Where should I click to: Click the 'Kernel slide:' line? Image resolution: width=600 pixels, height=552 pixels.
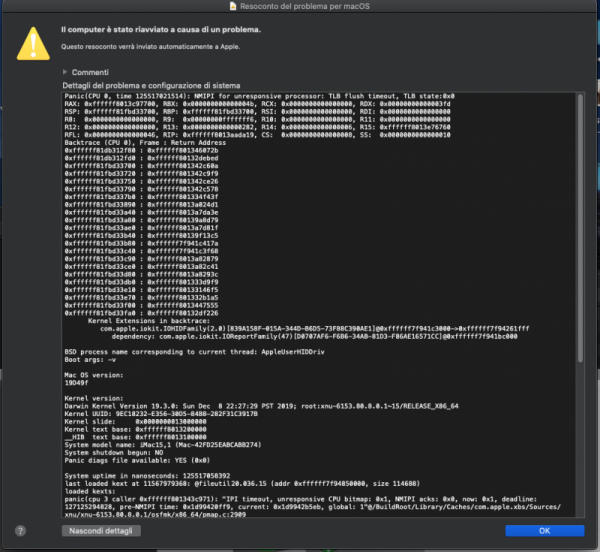pyautogui.click(x=135, y=422)
